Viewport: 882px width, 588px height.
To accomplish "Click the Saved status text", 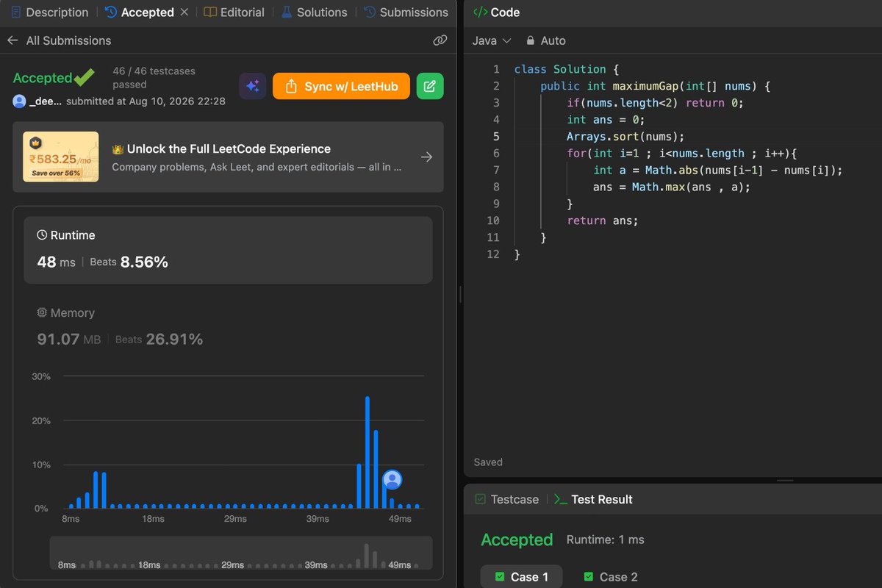I will (488, 462).
